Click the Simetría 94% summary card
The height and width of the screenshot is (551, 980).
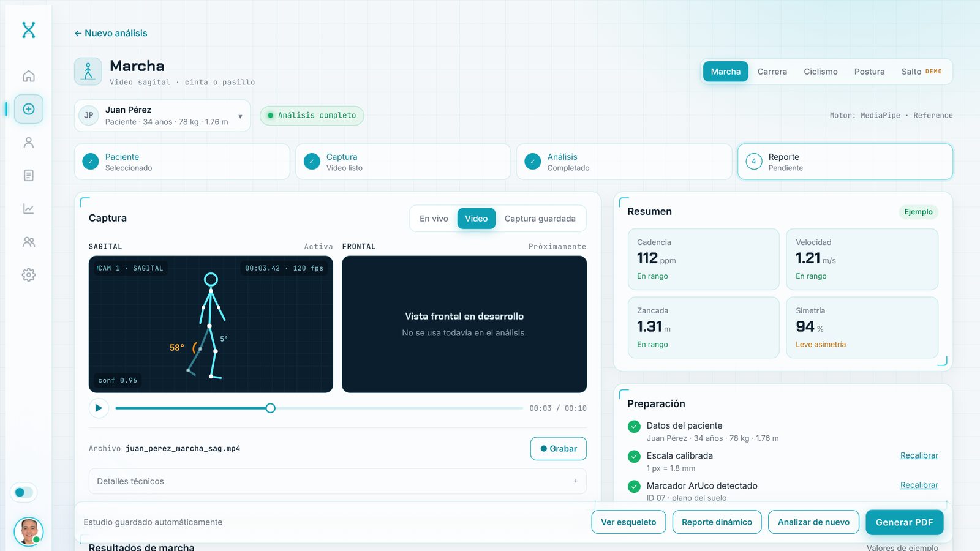(x=862, y=328)
